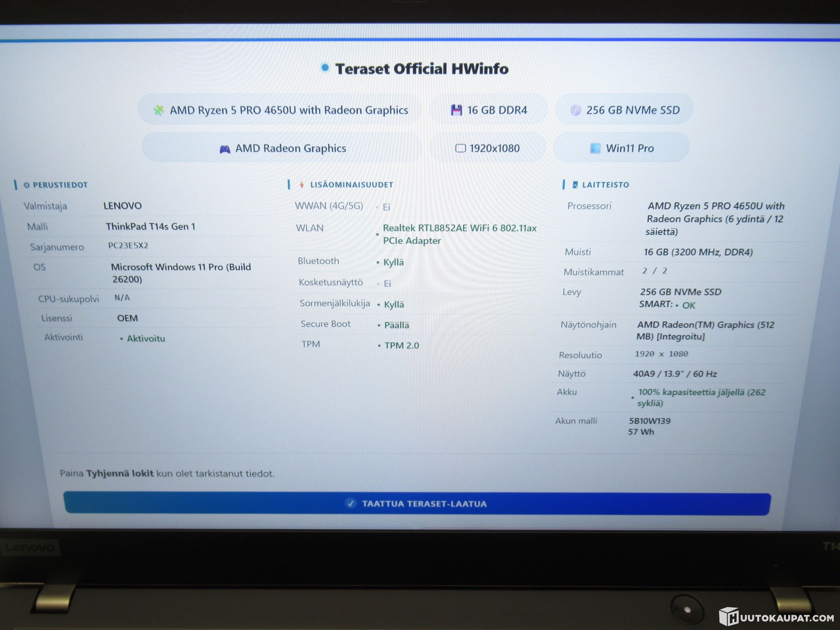Click the Näytönohjain label

589,325
